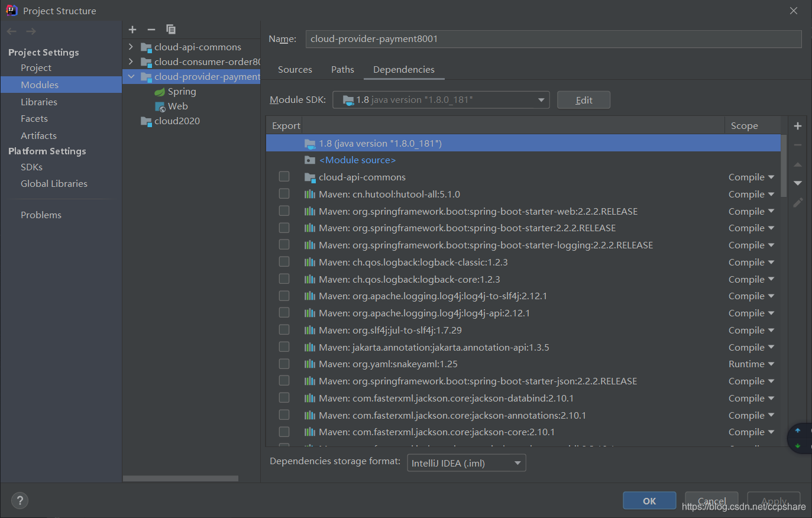Expand the cloud-api-commons module node
This screenshot has height=518, width=812.
(131, 47)
